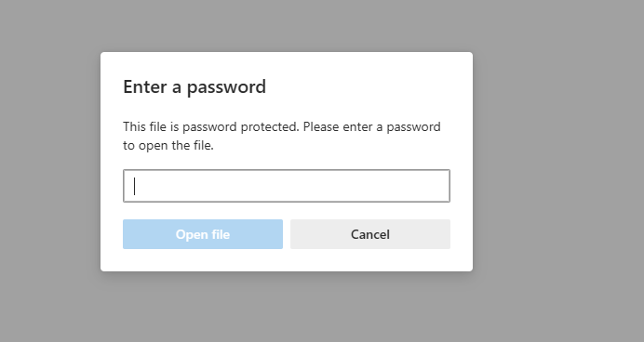Click the dimmed gray background outside the dialog
Viewport: 644px width, 342px height.
(555, 164)
